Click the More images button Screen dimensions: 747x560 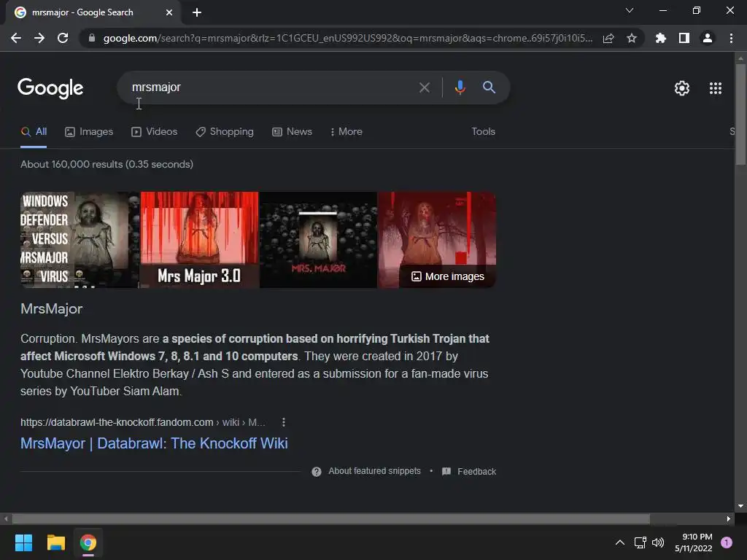tap(448, 276)
